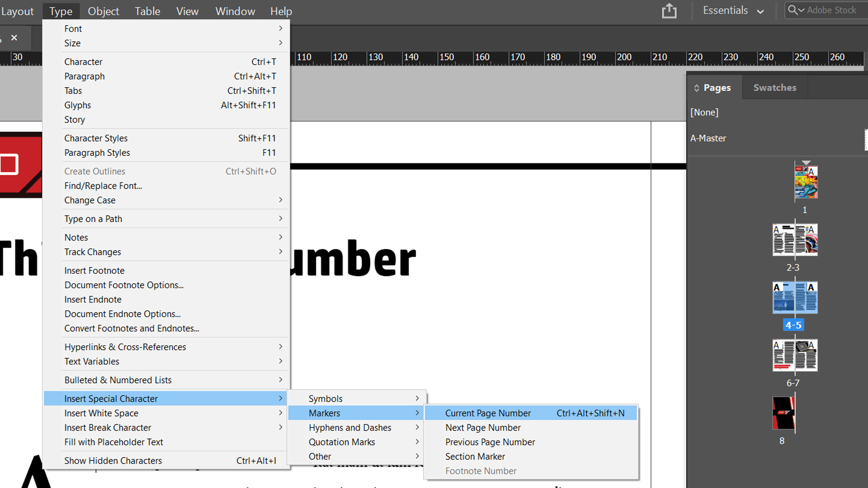
Task: Select Current Page Number marker
Action: coord(488,413)
